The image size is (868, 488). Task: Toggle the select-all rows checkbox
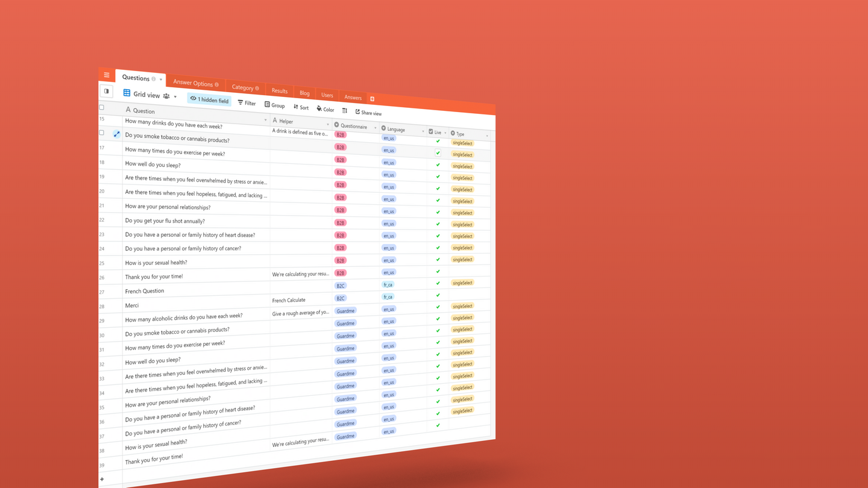coord(102,107)
